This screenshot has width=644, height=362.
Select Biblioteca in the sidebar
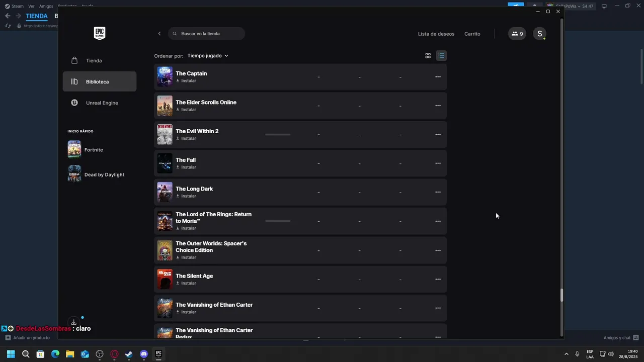[x=100, y=81]
